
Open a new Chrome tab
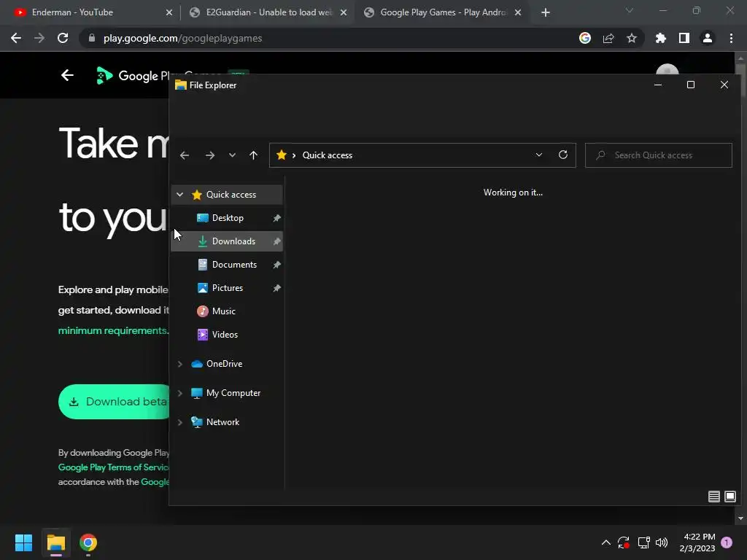(546, 12)
